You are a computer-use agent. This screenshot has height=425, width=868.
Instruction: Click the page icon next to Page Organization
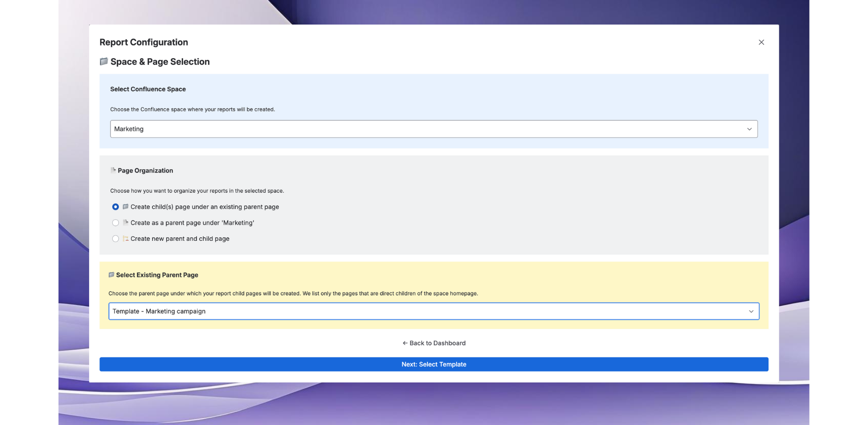pyautogui.click(x=113, y=170)
